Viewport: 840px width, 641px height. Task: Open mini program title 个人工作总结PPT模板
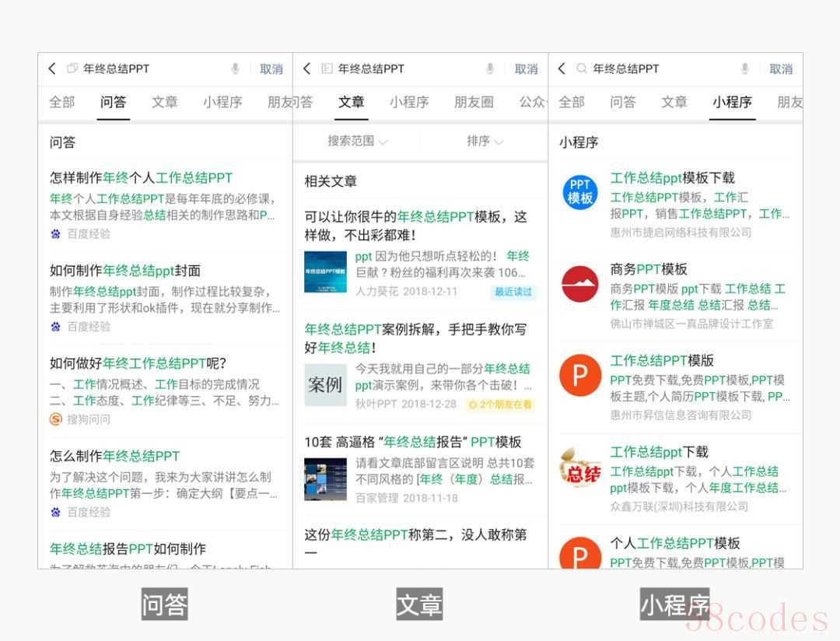675,544
